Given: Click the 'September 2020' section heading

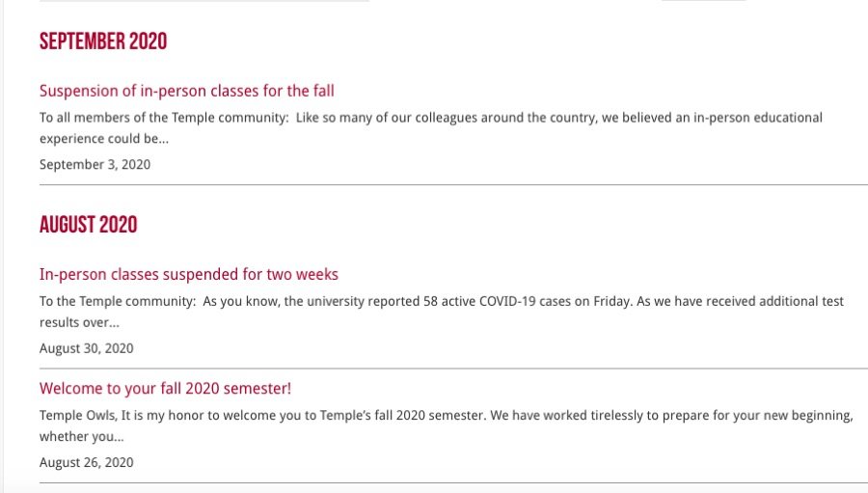Looking at the screenshot, I should (x=103, y=41).
